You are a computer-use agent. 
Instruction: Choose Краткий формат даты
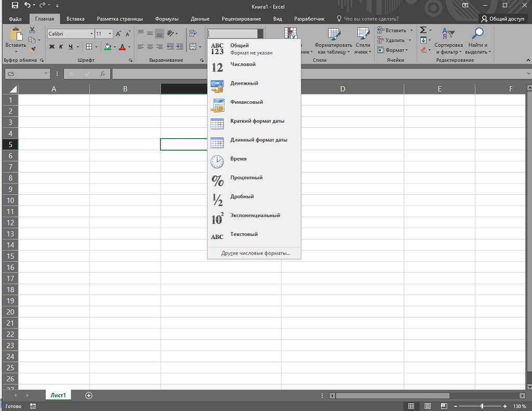(x=254, y=124)
